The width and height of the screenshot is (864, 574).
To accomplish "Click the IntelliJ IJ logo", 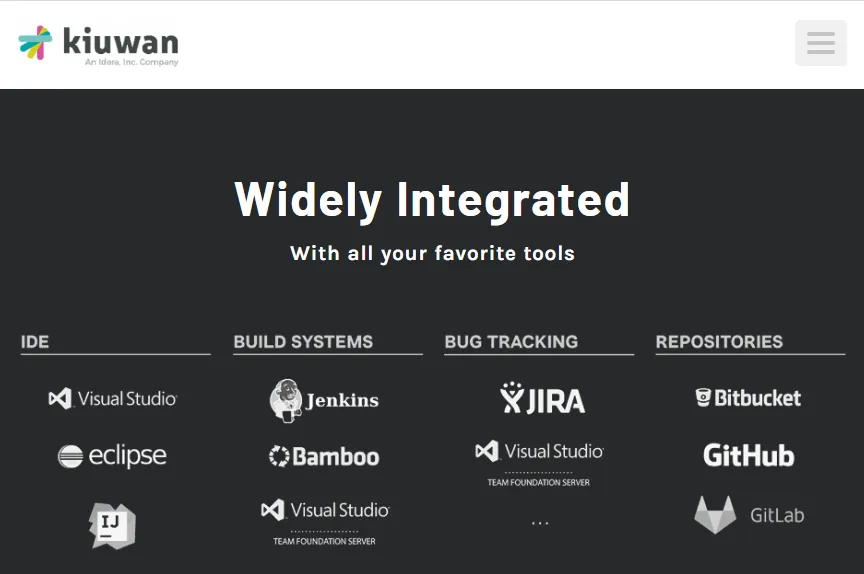I will tap(112, 526).
